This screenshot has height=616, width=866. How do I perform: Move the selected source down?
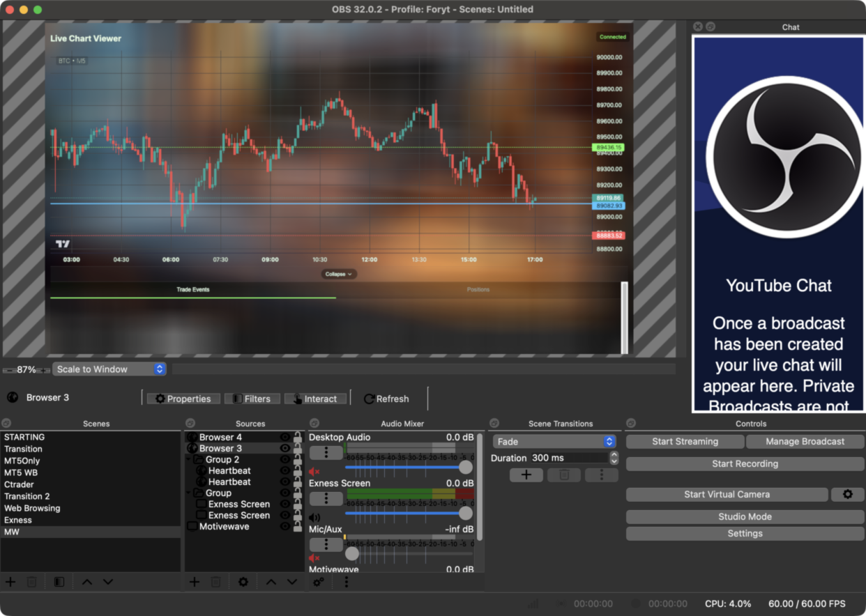tap(292, 582)
